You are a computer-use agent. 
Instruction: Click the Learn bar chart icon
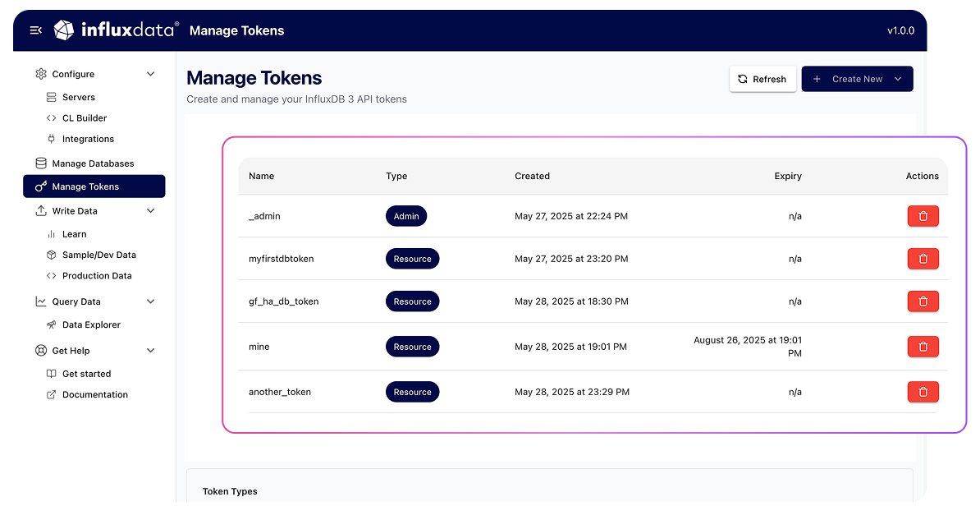click(51, 234)
